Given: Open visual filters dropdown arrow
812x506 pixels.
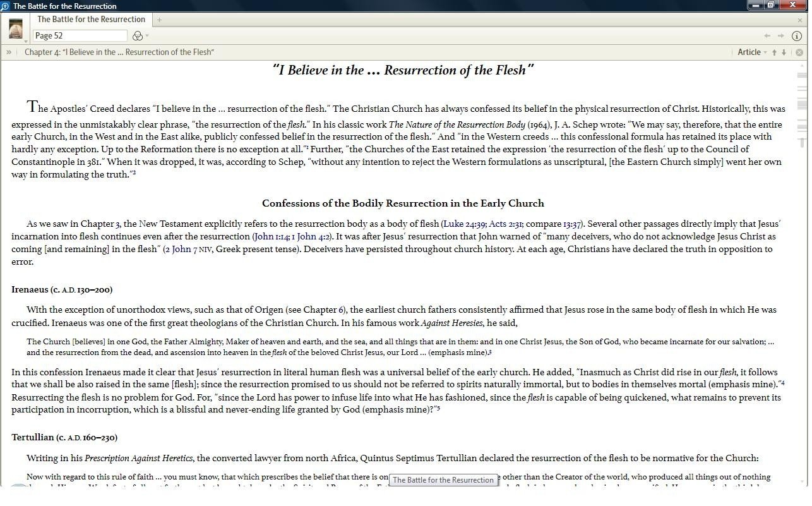Looking at the screenshot, I should (147, 36).
